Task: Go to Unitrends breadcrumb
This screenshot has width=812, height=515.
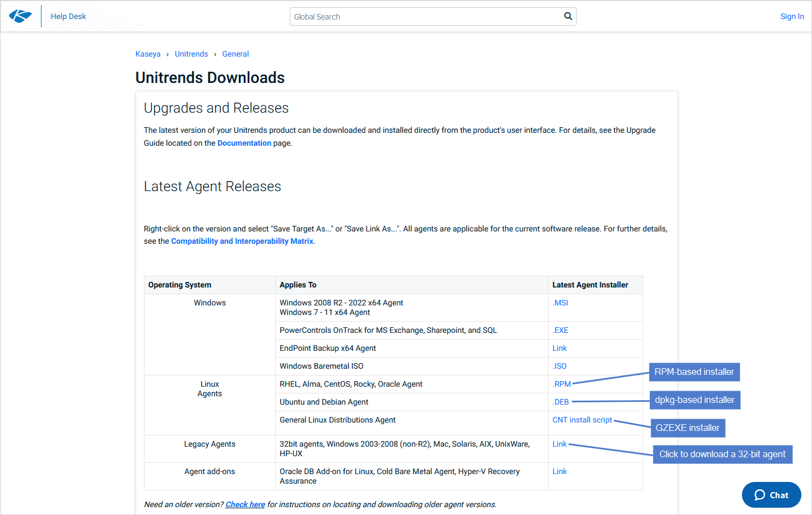Action: [191, 54]
